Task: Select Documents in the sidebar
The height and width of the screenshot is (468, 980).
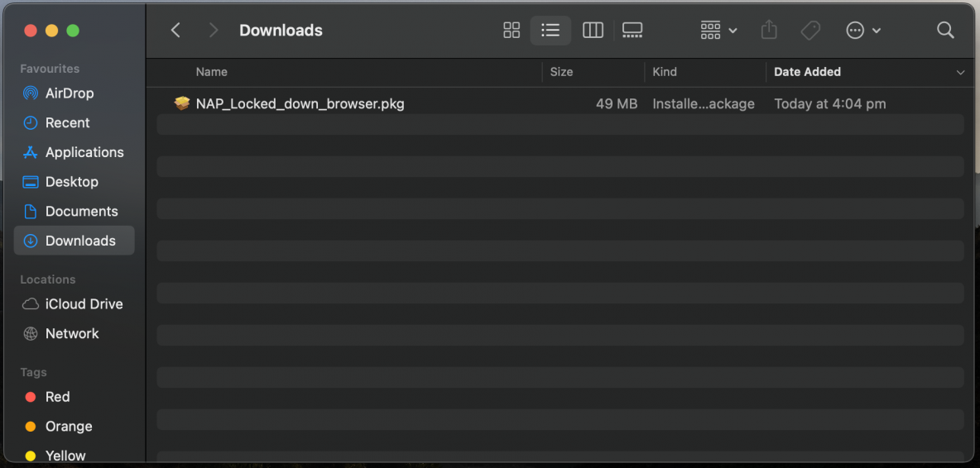Action: tap(81, 211)
